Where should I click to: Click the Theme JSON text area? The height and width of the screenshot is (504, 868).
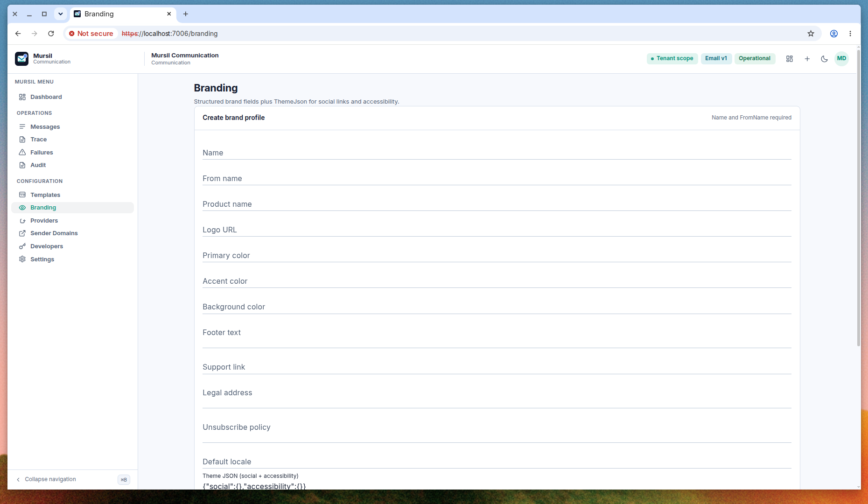[x=497, y=485]
